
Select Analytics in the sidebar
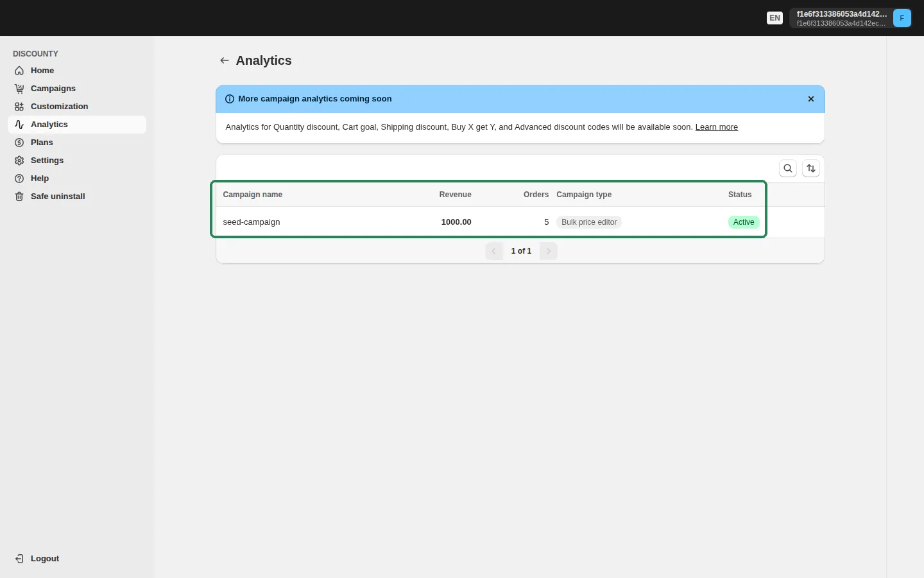pyautogui.click(x=77, y=125)
